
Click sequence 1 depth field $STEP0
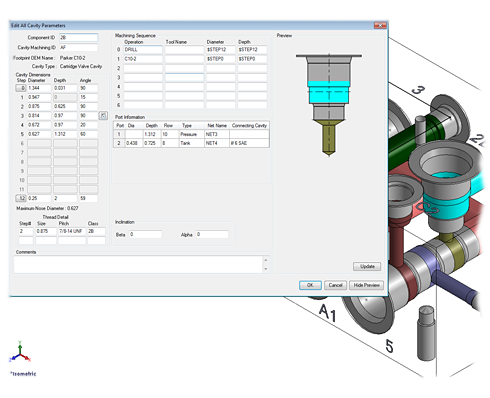[252, 59]
